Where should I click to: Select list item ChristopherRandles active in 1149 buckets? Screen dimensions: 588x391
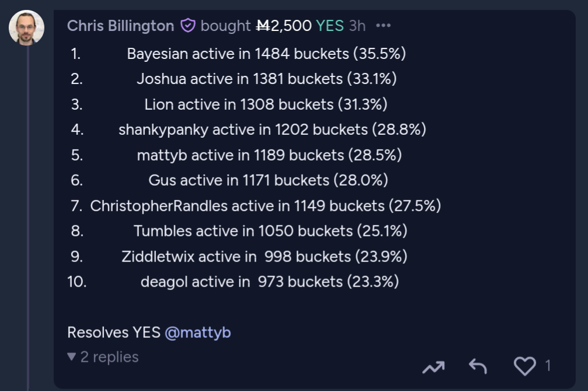(x=266, y=206)
